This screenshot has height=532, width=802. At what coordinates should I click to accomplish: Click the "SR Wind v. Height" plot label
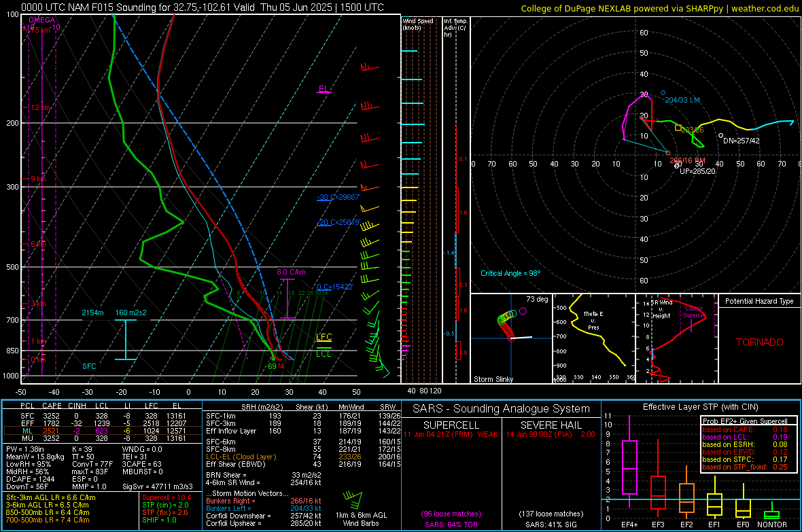[661, 309]
